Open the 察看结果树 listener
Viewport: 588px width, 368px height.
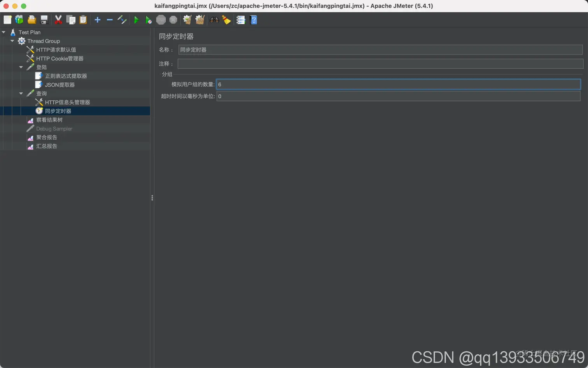point(49,120)
